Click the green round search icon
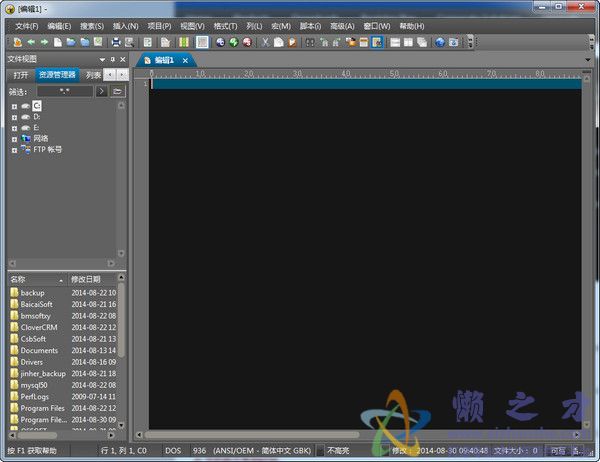This screenshot has height=462, width=600. tap(234, 42)
